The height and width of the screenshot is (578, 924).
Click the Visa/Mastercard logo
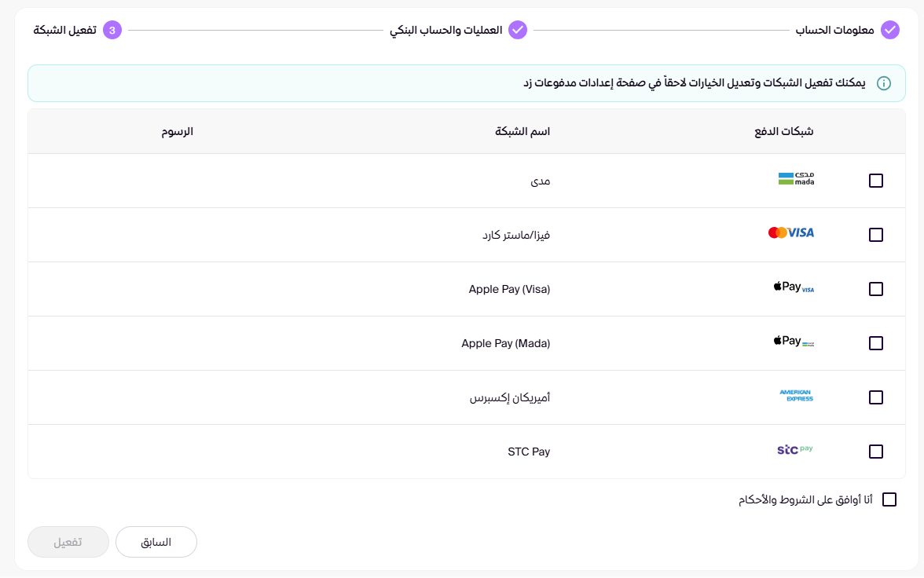pos(791,233)
